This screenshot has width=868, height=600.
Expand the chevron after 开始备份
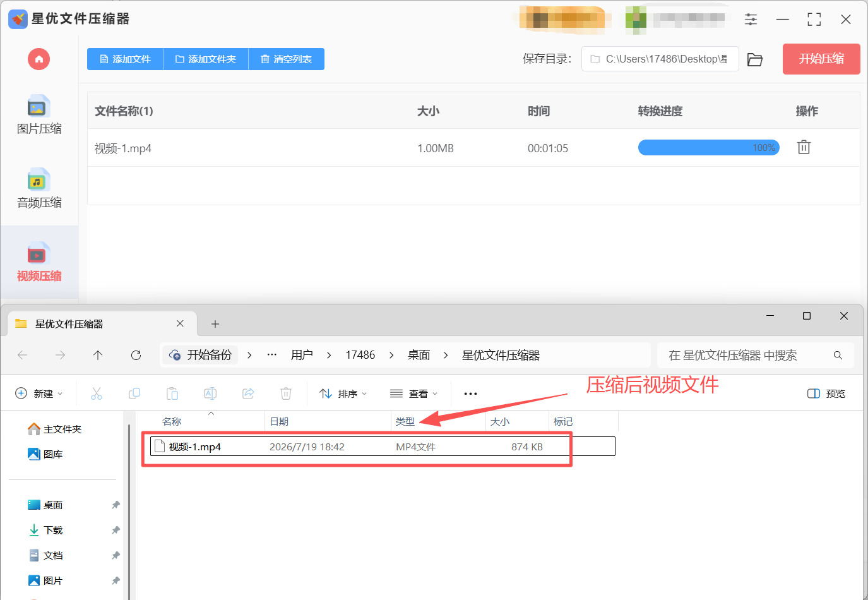[249, 356]
